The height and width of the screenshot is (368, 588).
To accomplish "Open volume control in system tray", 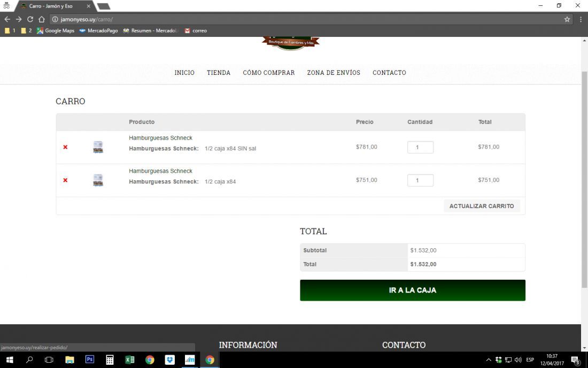I will (x=519, y=360).
